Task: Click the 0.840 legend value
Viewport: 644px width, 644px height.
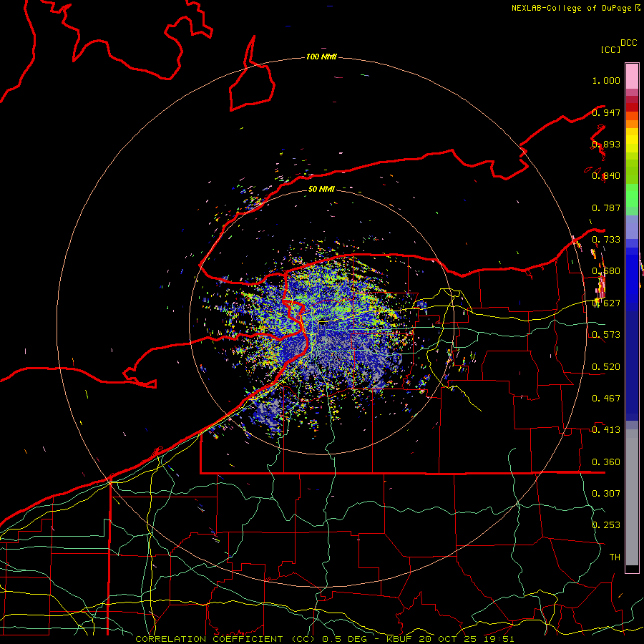Action: point(606,176)
